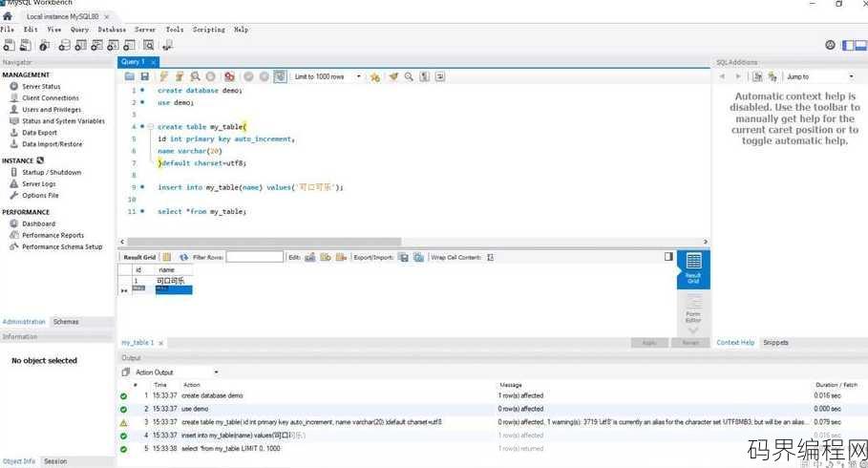Click create new view icon
The width and height of the screenshot is (868, 468).
pos(96,46)
